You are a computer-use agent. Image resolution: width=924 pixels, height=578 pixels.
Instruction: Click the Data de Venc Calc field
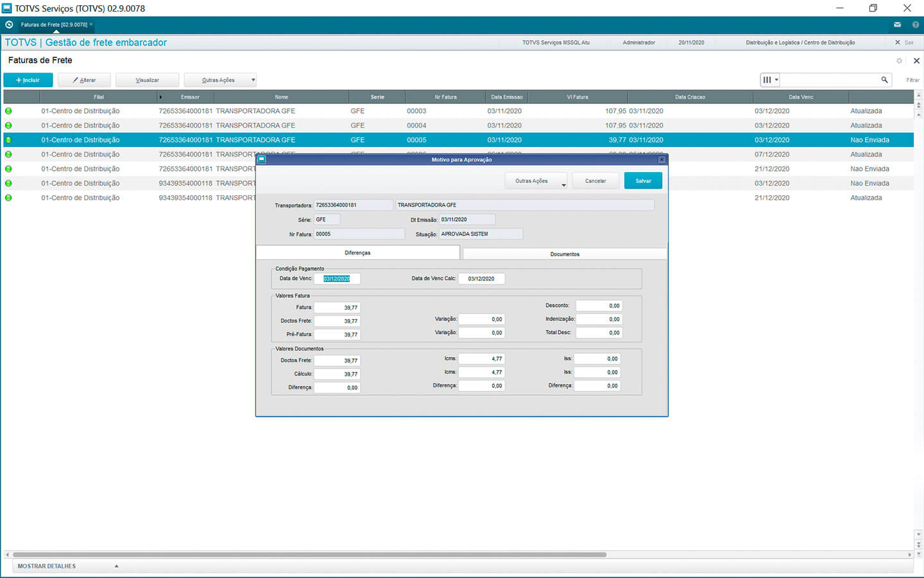click(x=481, y=279)
